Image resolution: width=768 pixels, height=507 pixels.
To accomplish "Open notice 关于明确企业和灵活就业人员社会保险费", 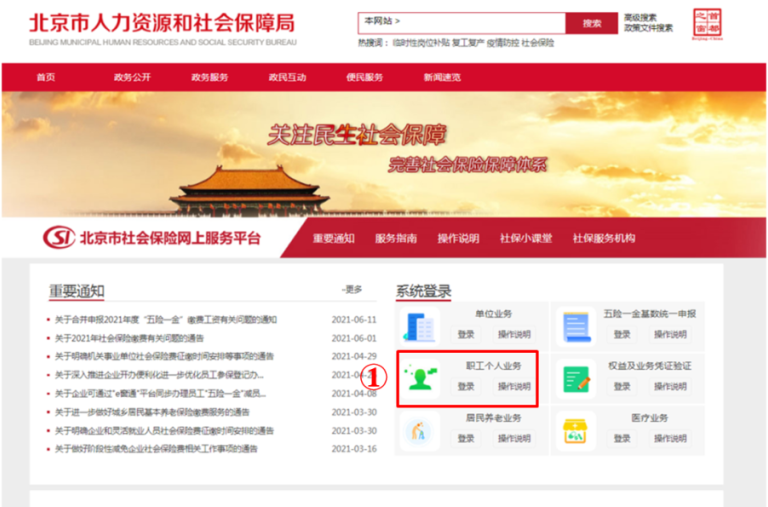I will [164, 431].
